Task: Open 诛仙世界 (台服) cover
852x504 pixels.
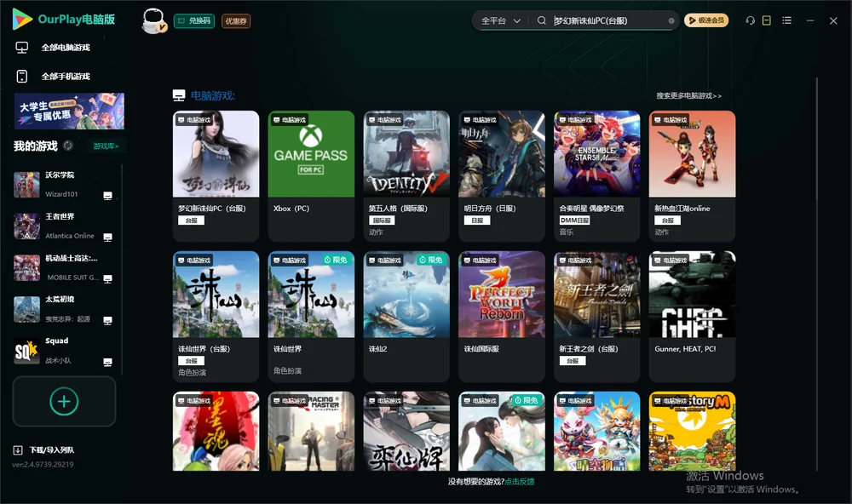Action: 216,295
